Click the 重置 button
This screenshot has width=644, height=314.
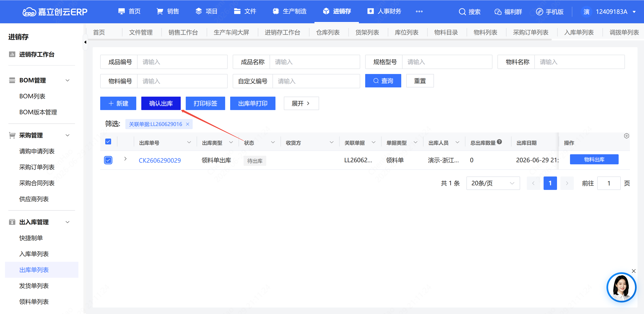[420, 81]
